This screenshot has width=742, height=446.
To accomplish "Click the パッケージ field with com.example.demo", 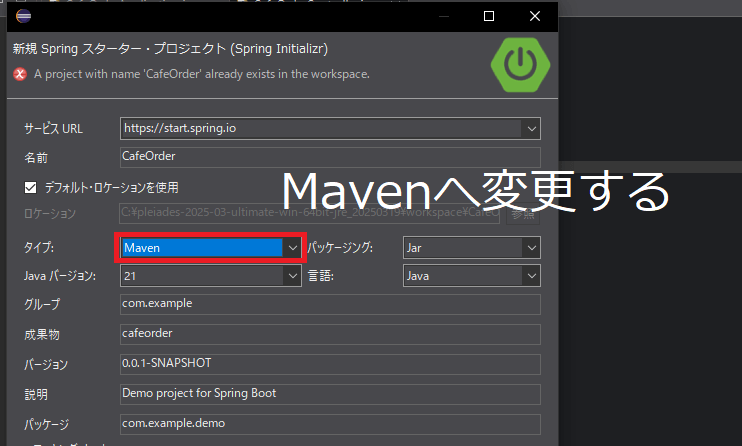I will pyautogui.click(x=329, y=423).
